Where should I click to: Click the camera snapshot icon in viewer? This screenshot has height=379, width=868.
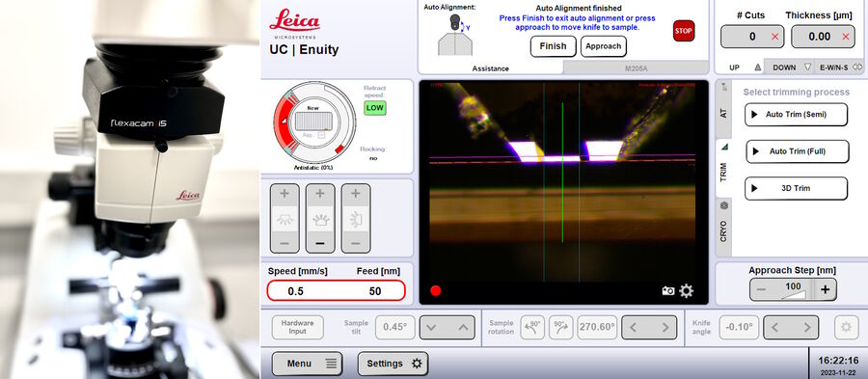(x=668, y=291)
